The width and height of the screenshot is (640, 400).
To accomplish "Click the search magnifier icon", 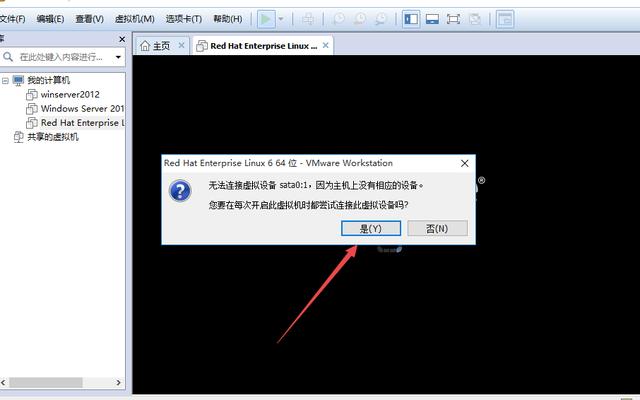I will 8,57.
